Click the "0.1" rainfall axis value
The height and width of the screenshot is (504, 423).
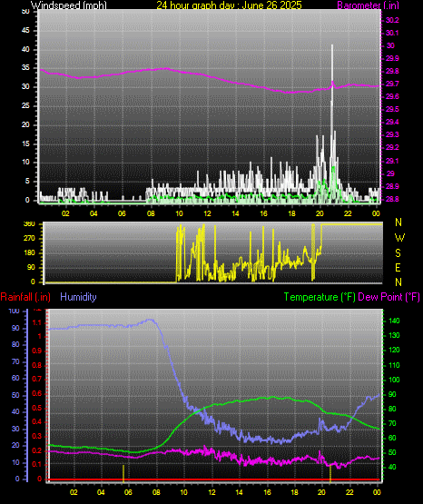tap(37, 464)
